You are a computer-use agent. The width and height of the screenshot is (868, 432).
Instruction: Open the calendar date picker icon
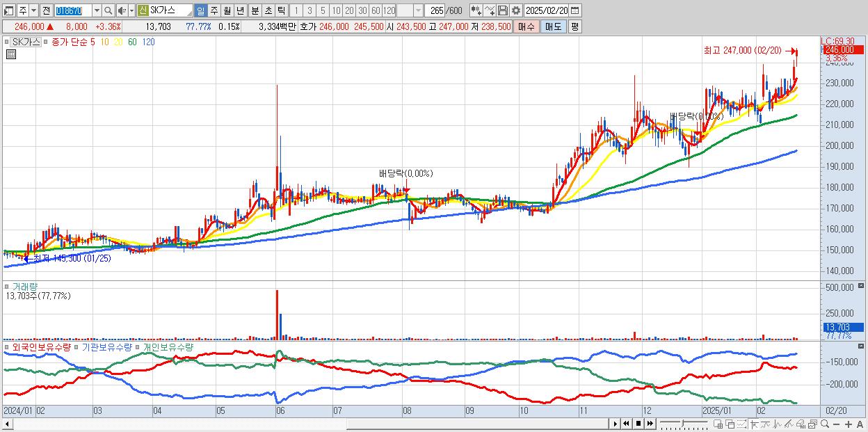pyautogui.click(x=574, y=10)
